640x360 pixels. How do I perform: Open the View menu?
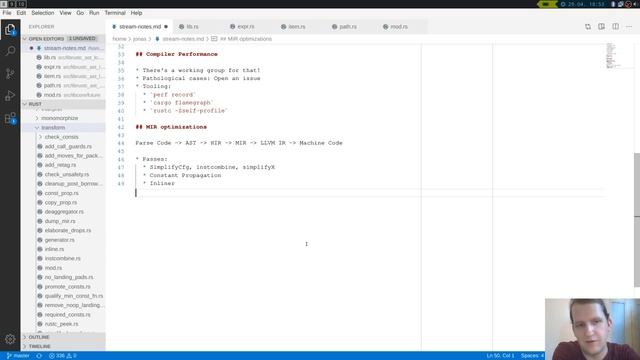(x=65, y=13)
